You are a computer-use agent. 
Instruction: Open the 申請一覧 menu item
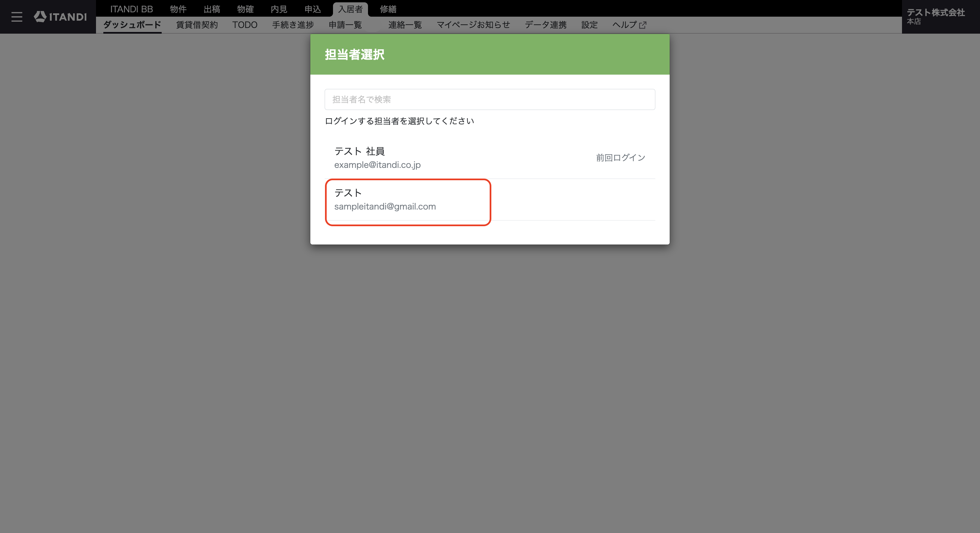click(x=345, y=25)
